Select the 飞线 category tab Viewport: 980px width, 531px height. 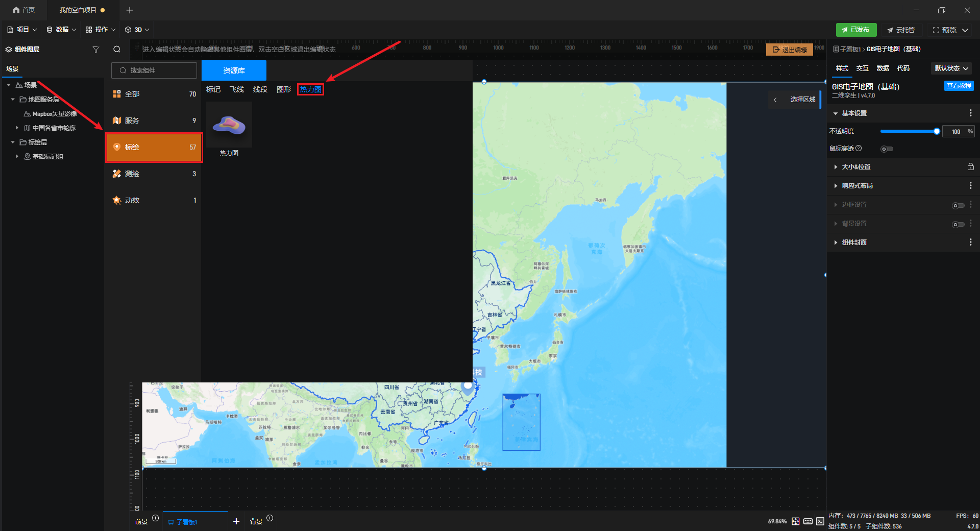[237, 90]
